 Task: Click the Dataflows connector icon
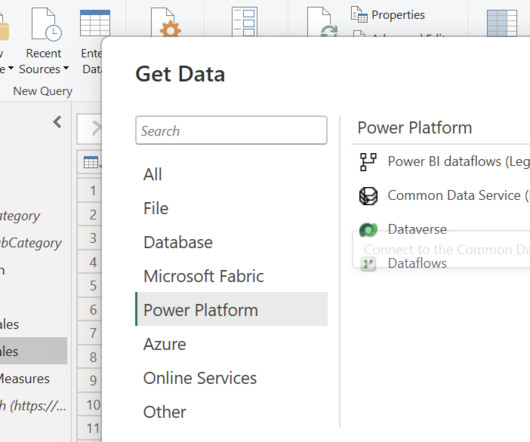click(x=368, y=264)
